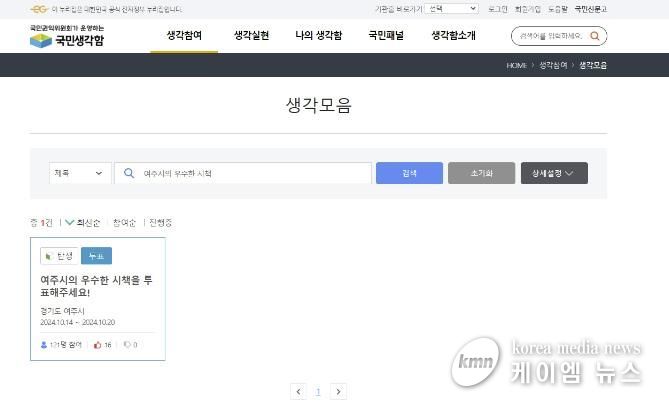Screen dimensions: 669x407
Task: Click the header search magnifier icon
Action: [595, 36]
